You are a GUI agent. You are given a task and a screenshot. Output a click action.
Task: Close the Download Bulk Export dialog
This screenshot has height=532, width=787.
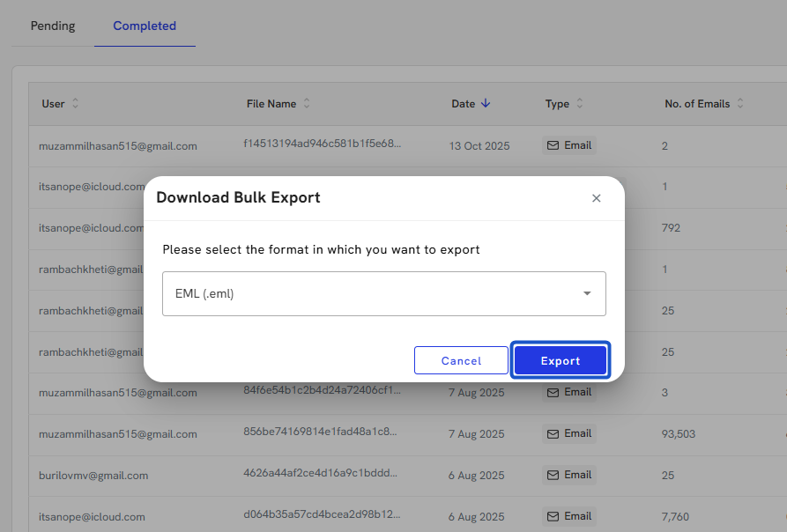click(597, 198)
